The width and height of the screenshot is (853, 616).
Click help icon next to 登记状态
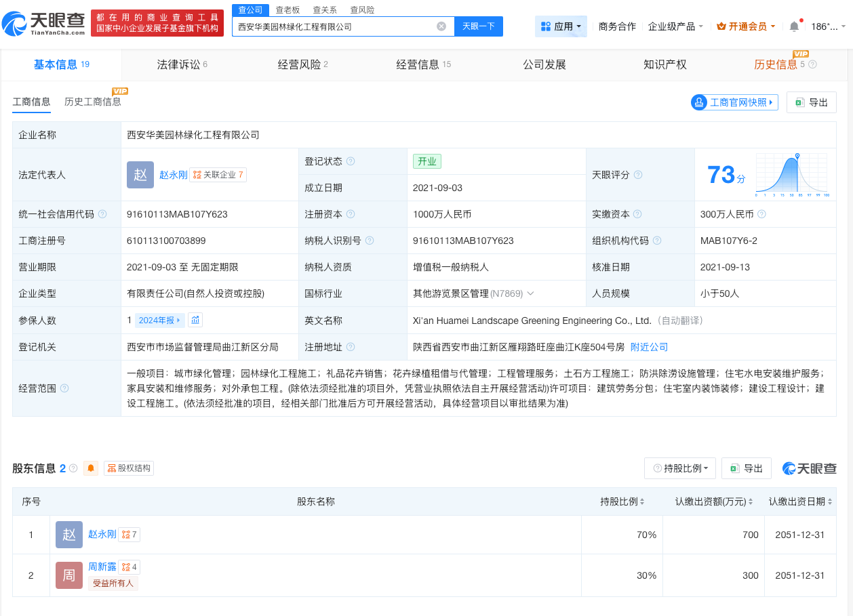[351, 161]
